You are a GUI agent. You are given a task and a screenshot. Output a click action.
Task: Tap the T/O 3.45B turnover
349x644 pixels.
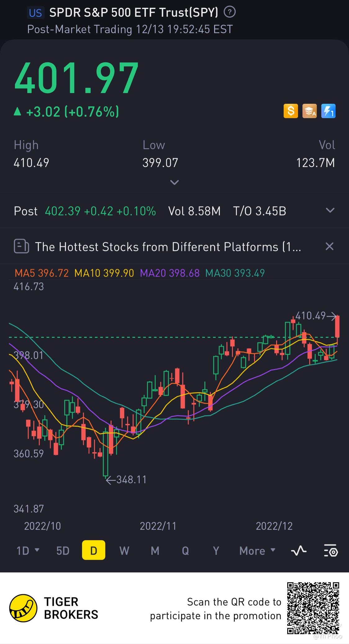pos(260,211)
